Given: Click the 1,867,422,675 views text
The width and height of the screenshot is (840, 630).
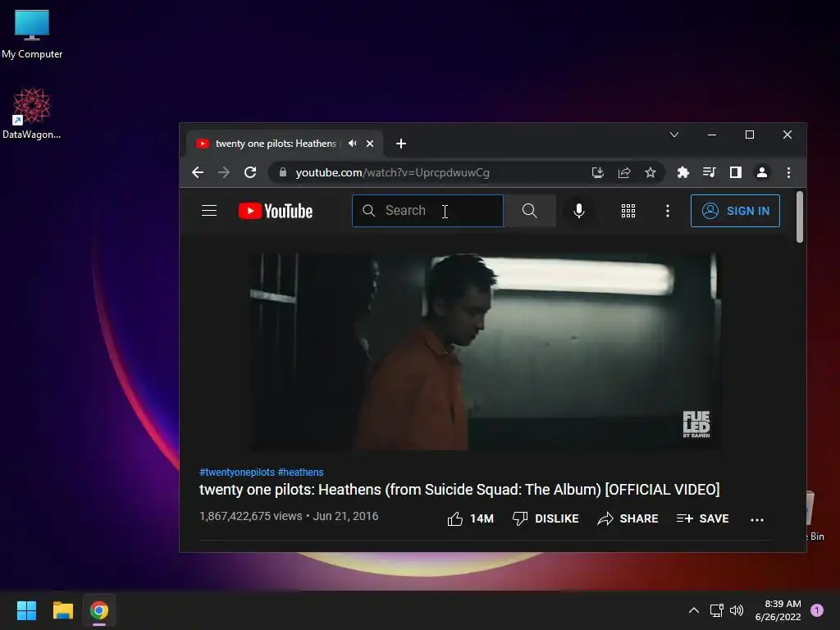Looking at the screenshot, I should coord(251,516).
